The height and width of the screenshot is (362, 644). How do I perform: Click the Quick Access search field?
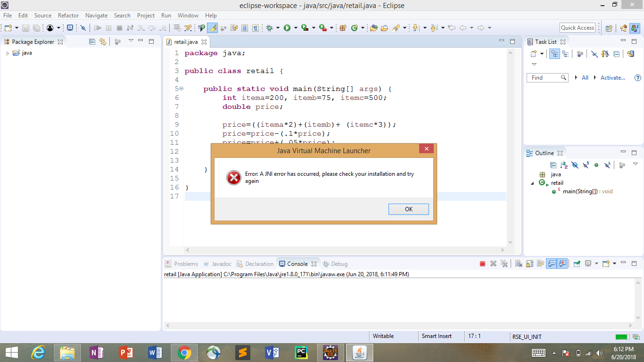coord(578,28)
